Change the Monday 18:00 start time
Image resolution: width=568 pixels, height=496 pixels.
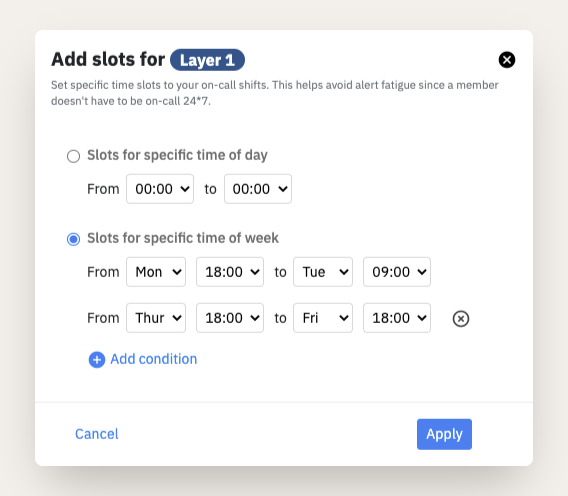[230, 272]
